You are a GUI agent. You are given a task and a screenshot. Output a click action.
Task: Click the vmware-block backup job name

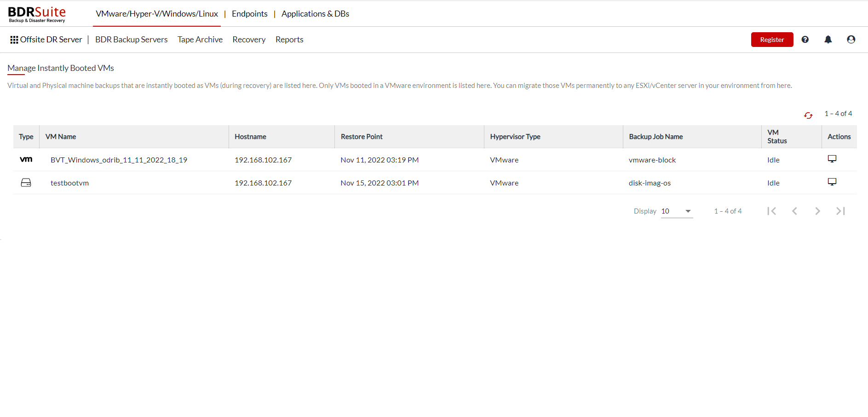tap(652, 160)
